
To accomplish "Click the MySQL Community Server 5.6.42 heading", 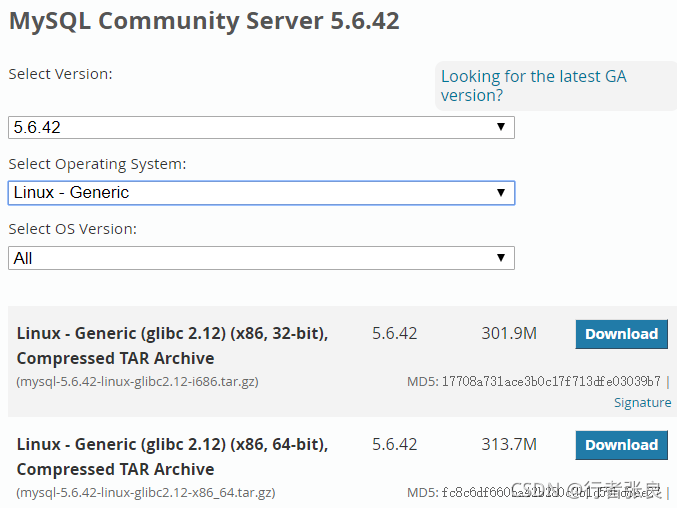I will [x=204, y=21].
